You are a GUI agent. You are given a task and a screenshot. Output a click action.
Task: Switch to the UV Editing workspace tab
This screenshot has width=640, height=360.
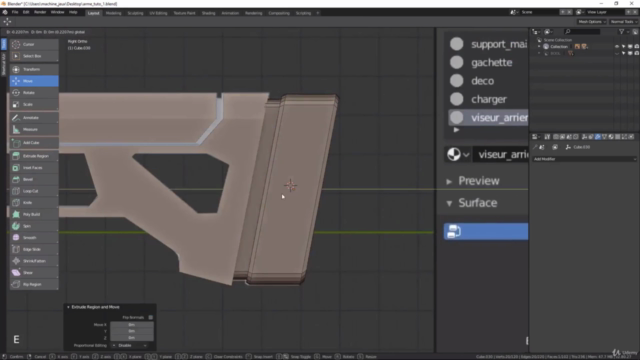pos(158,13)
